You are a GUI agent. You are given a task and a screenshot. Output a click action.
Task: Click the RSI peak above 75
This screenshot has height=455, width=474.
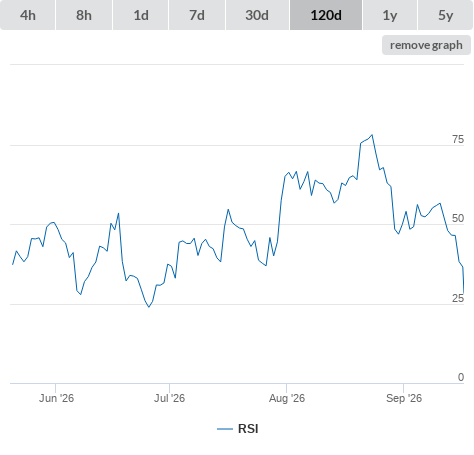pyautogui.click(x=372, y=135)
